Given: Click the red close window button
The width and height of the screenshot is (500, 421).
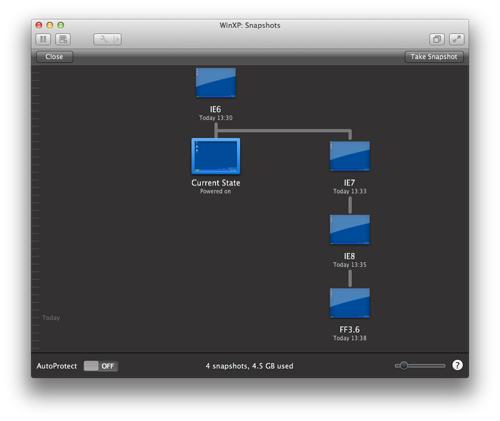Looking at the screenshot, I should pos(39,25).
